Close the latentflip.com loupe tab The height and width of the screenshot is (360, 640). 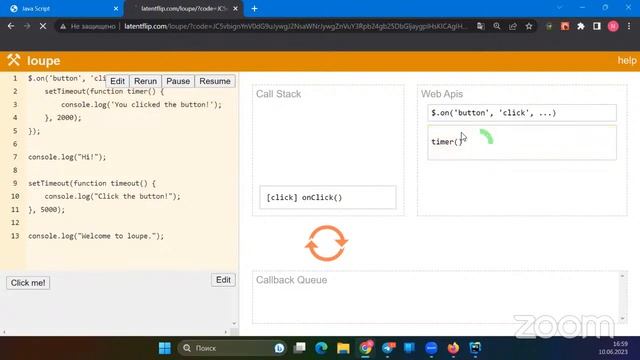pos(236,9)
